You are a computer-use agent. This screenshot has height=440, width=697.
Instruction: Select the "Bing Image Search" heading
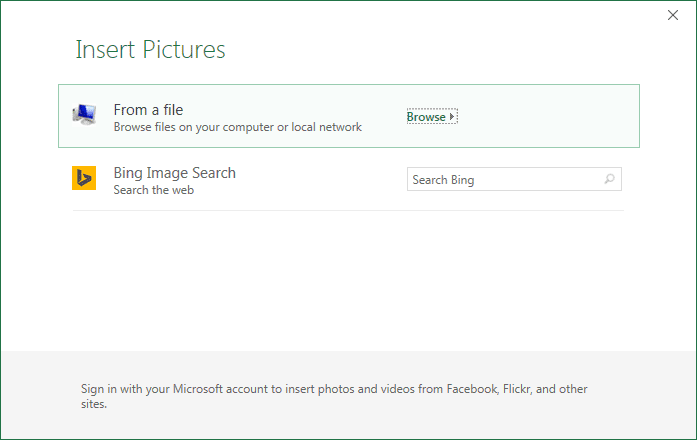click(x=174, y=173)
